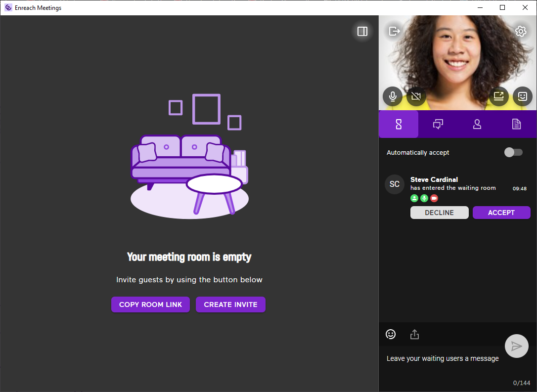Accept Steve Cardinal into the meeting
The width and height of the screenshot is (537, 392).
click(x=501, y=213)
